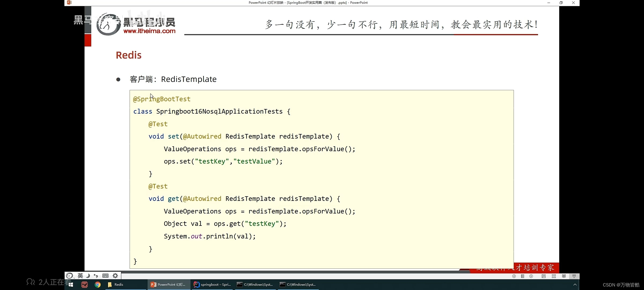Click the void get(@Autowired RedisTemplate) line
This screenshot has width=644, height=290.
click(x=244, y=199)
